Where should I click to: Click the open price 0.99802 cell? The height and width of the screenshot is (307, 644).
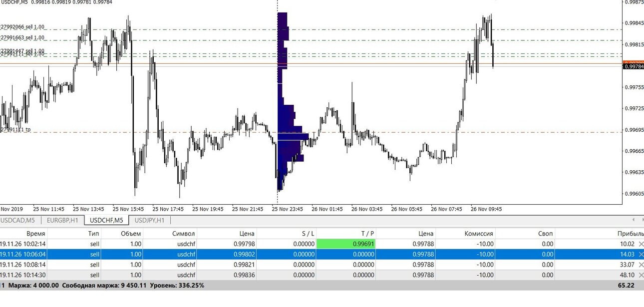[244, 255]
